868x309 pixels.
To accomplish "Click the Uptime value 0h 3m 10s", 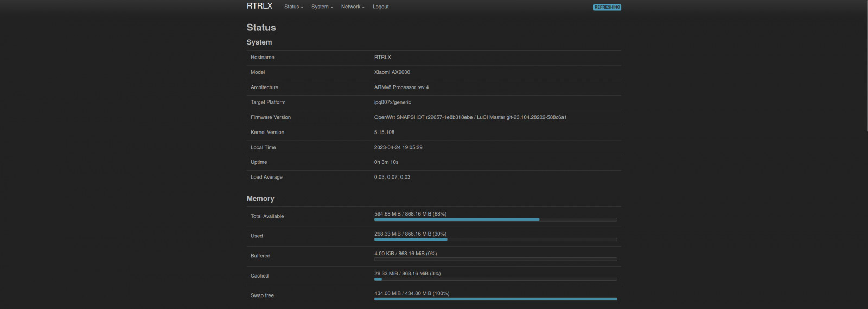I will tap(386, 162).
